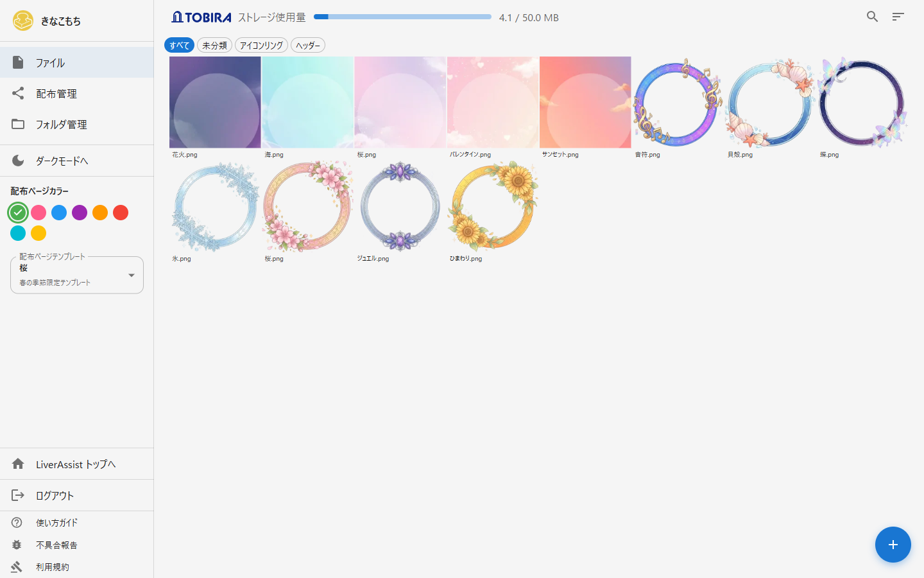Open the sort/filter list icon

pos(898,17)
